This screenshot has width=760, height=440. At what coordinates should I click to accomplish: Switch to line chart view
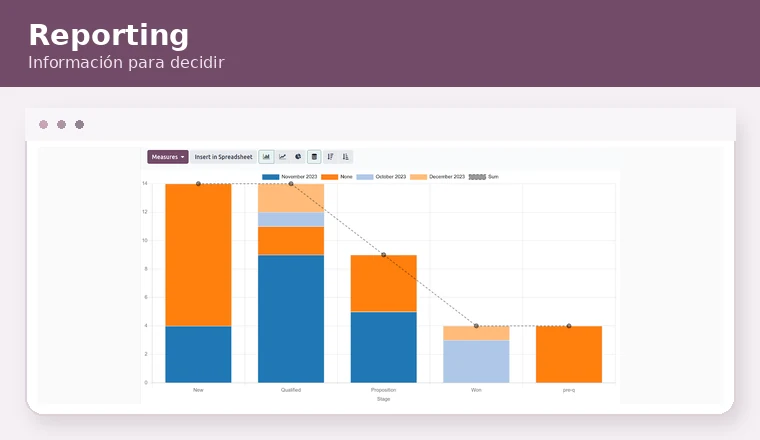click(x=282, y=157)
